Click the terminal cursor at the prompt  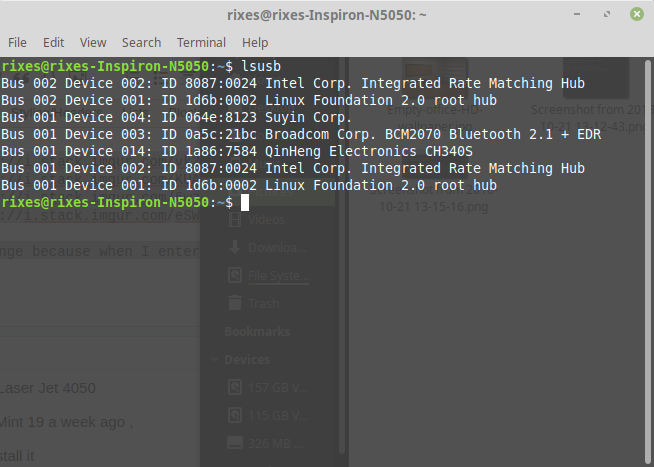[245, 203]
